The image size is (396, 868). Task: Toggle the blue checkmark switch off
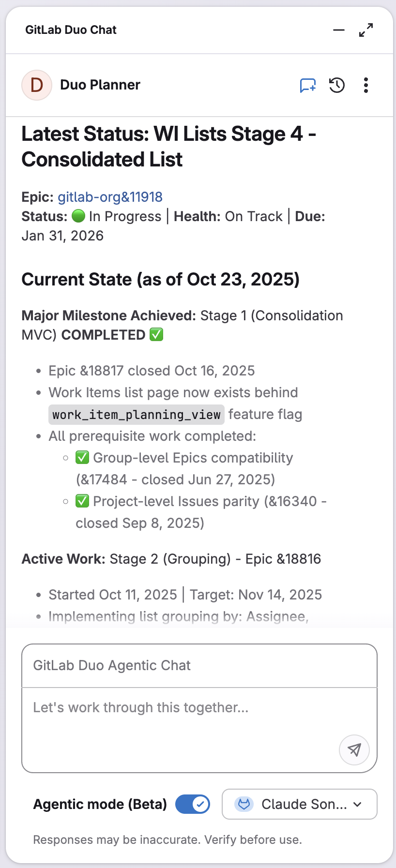click(x=192, y=804)
